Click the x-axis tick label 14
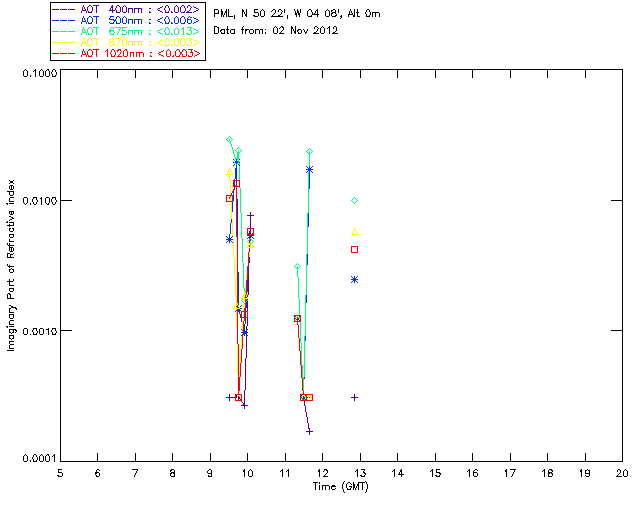The height and width of the screenshot is (512, 640). (398, 473)
